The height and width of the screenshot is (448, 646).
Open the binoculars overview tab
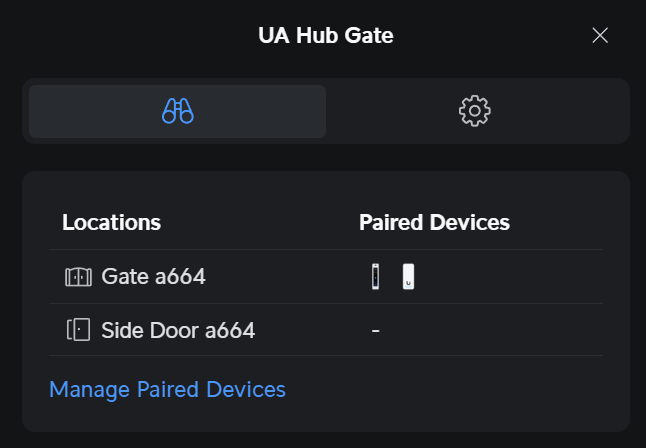(x=177, y=111)
